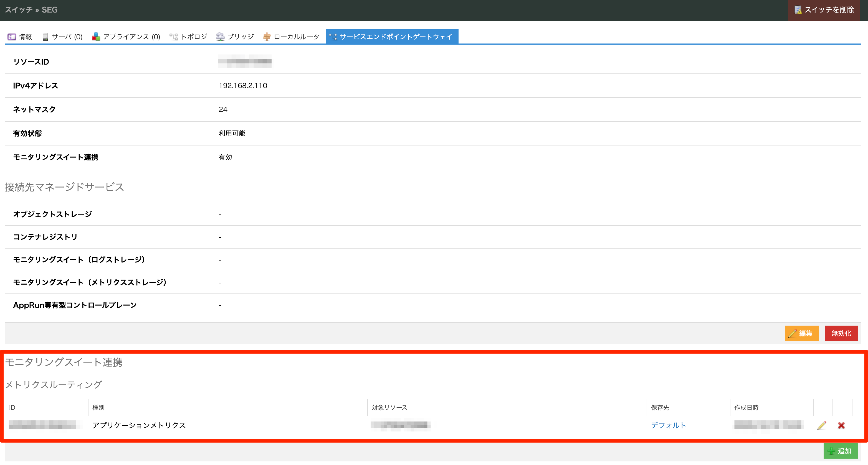The width and height of the screenshot is (868, 465).
Task: Click the appliance blocks icon
Action: (96, 37)
